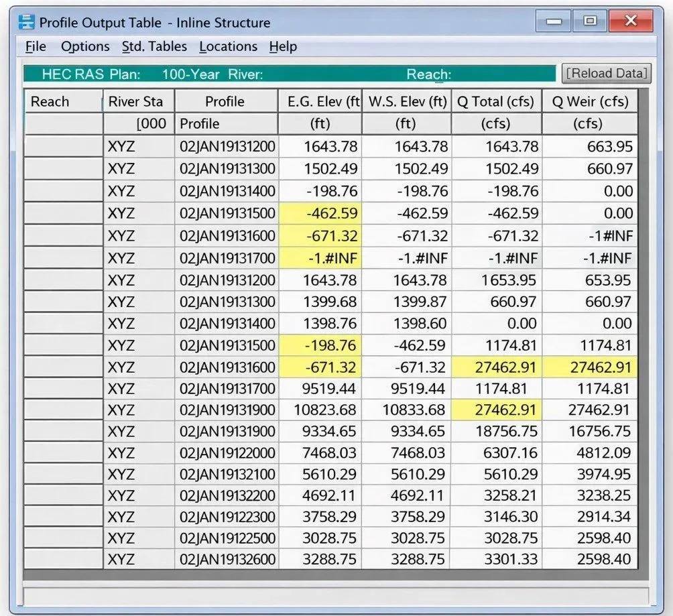673x616 pixels.
Task: Close the Profile Output Table window
Action: click(631, 21)
